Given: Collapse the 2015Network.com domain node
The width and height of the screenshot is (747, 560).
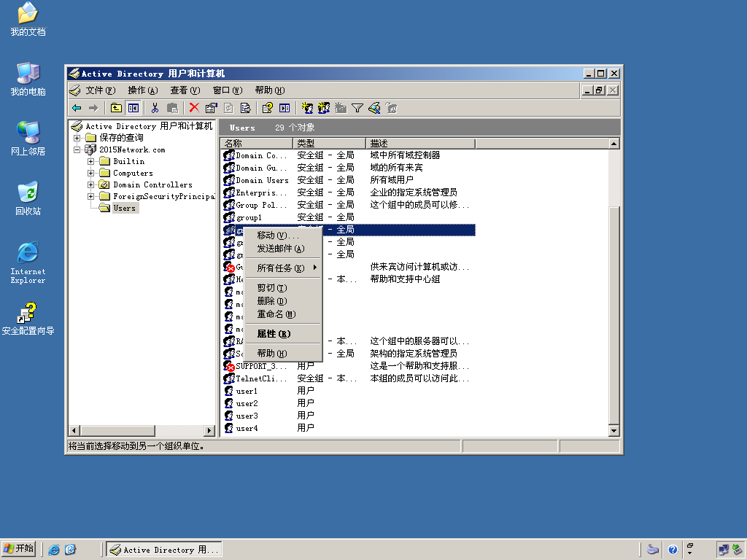Looking at the screenshot, I should click(77, 149).
